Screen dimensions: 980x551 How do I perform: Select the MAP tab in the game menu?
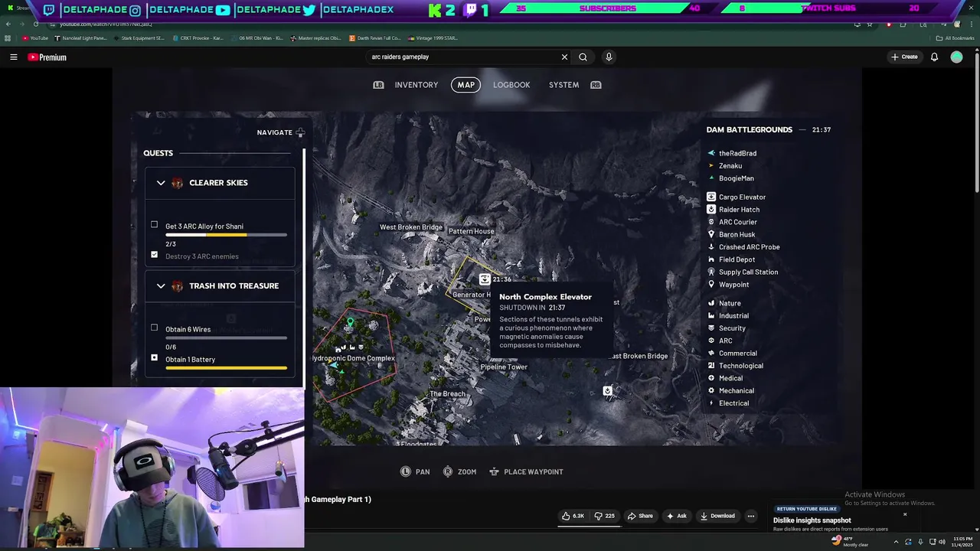(465, 85)
